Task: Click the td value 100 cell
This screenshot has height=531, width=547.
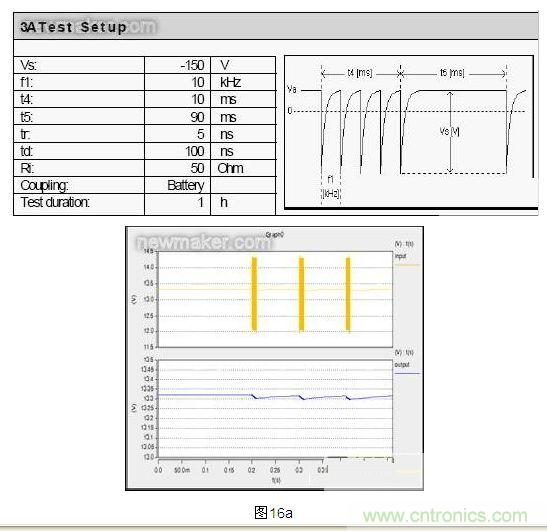Action: (x=178, y=151)
